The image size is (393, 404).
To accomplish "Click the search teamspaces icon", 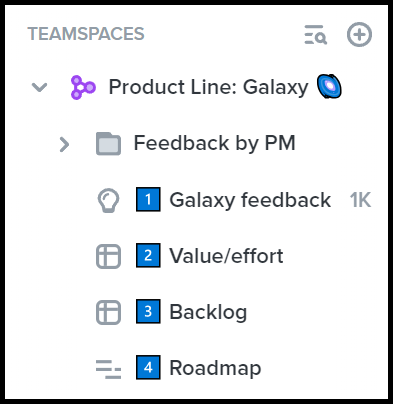I will (x=315, y=34).
